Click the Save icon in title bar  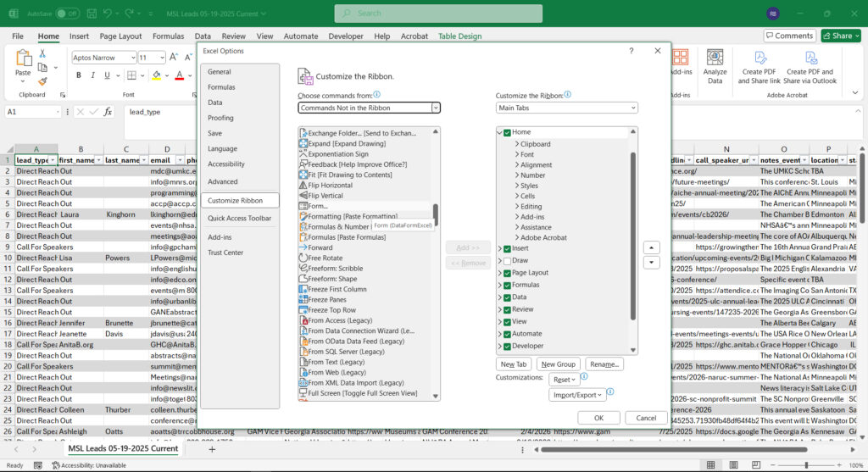tap(92, 14)
